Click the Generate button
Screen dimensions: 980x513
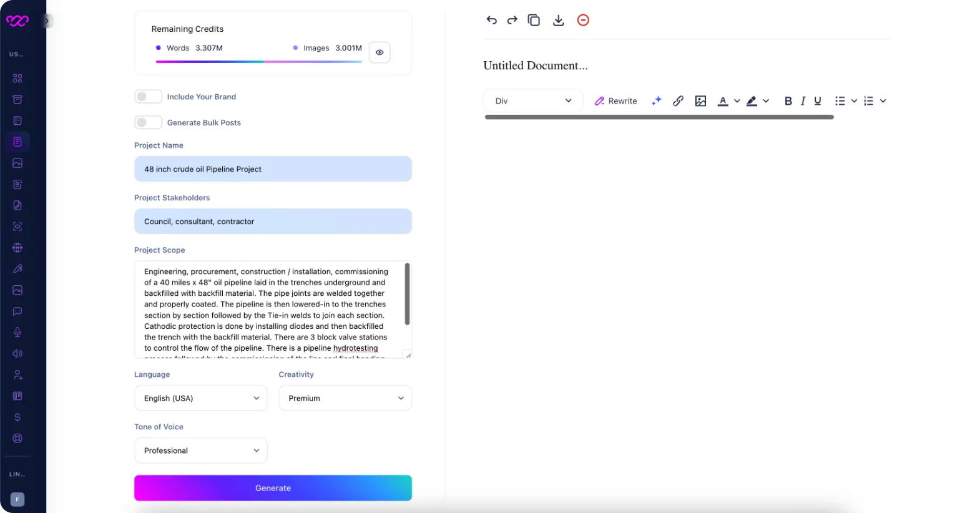pyautogui.click(x=273, y=488)
